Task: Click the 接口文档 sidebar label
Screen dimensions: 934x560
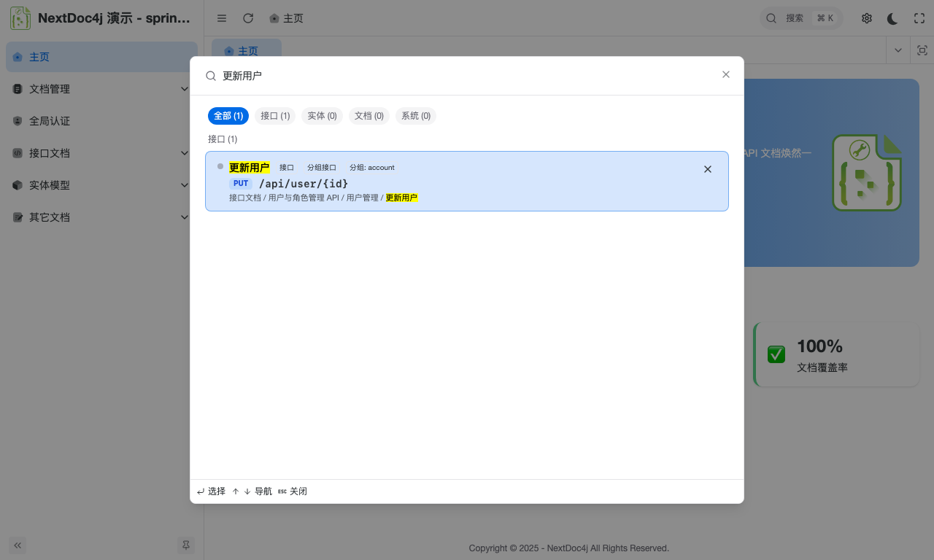Action: (x=50, y=153)
